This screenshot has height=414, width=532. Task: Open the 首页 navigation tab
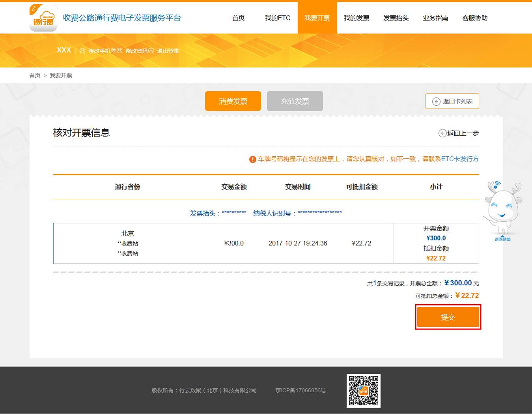tap(238, 18)
